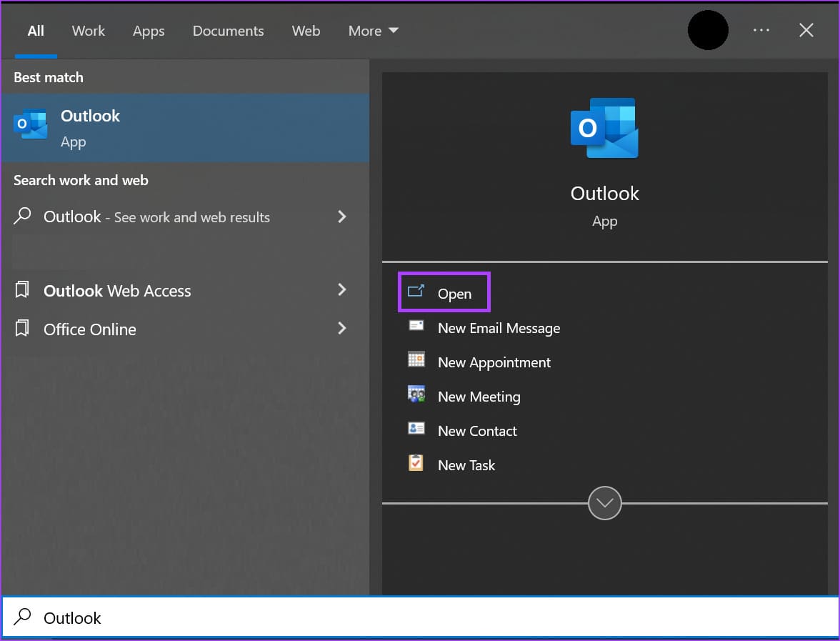Image resolution: width=840 pixels, height=641 pixels.
Task: Click the search magnifier icon in search box
Action: pos(22,617)
